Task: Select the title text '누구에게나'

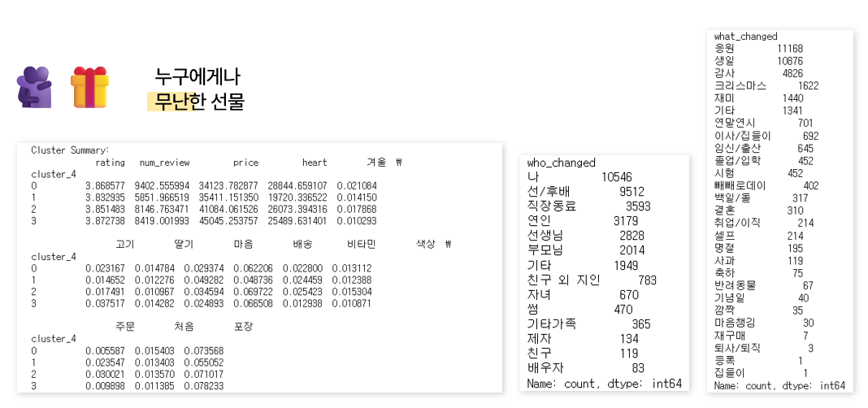Action: click(x=197, y=77)
